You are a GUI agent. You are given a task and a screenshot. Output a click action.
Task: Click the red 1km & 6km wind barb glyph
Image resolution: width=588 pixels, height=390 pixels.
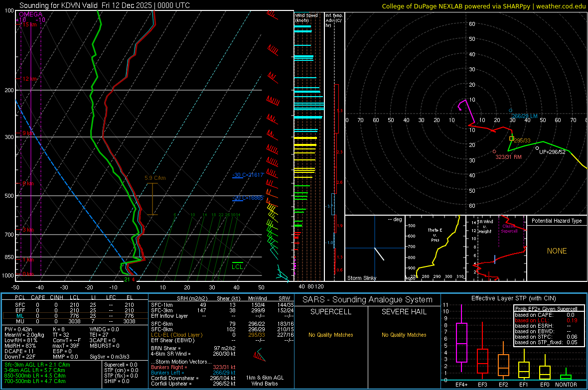coord(259,356)
